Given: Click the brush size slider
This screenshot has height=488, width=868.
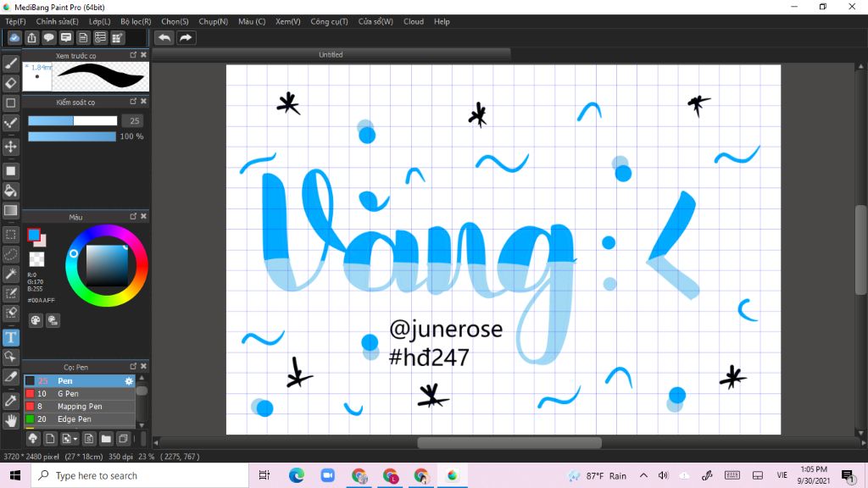Looking at the screenshot, I should click(x=73, y=120).
